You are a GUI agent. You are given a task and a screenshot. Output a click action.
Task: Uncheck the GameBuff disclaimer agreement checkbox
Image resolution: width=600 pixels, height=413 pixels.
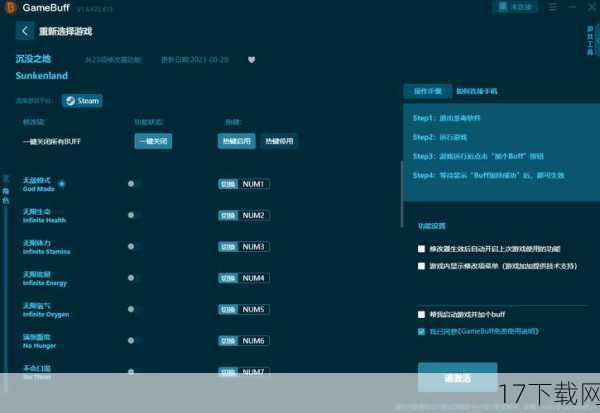coord(421,331)
